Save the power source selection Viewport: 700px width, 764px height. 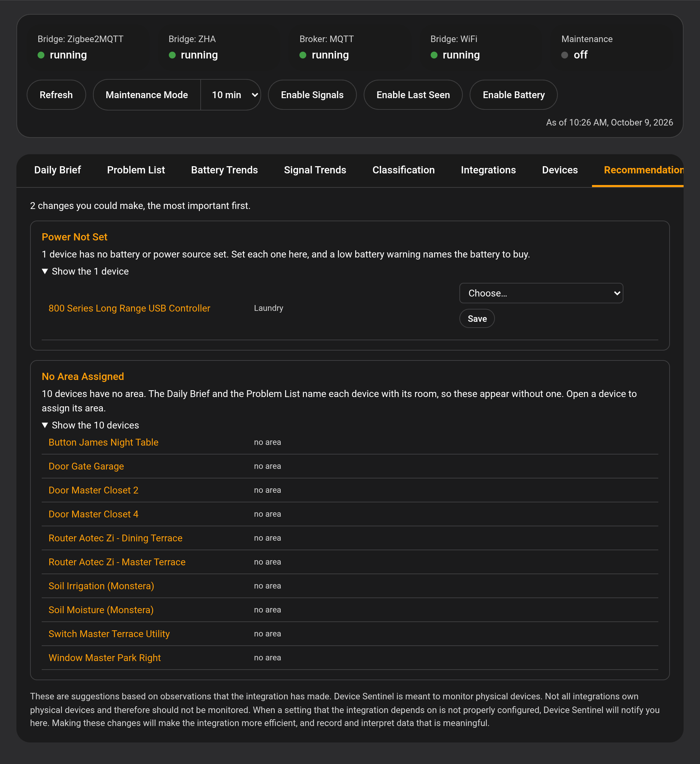[x=477, y=318]
